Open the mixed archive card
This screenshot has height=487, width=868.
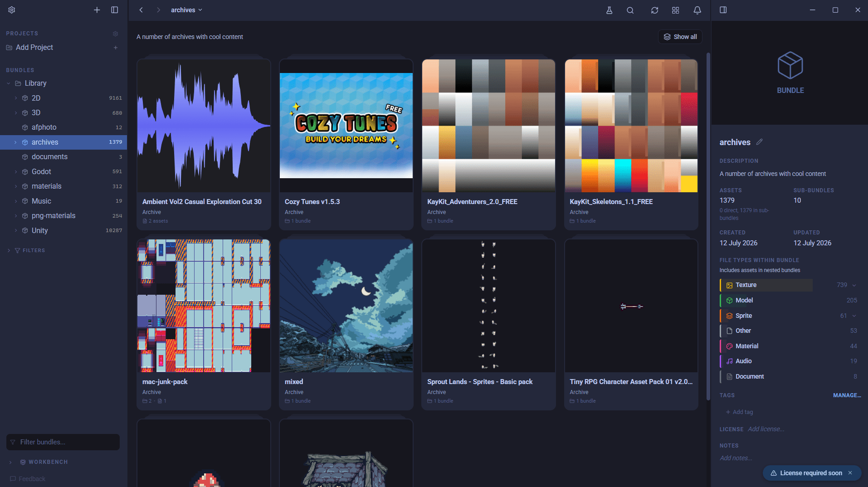[346, 324]
